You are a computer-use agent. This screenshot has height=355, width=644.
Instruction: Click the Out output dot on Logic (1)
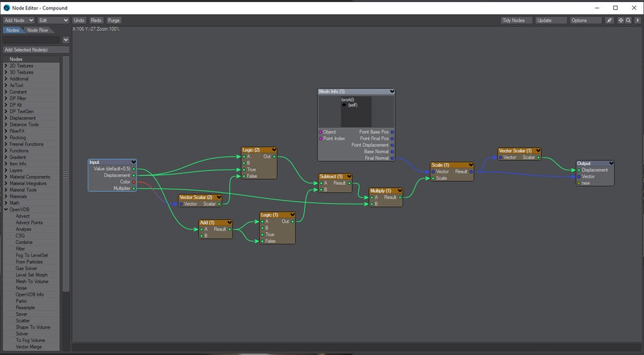tap(292, 222)
